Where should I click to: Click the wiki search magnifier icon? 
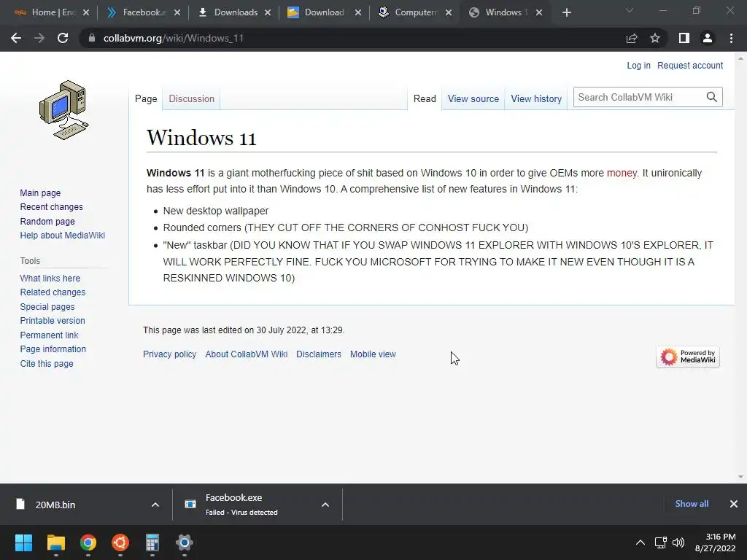tap(712, 97)
